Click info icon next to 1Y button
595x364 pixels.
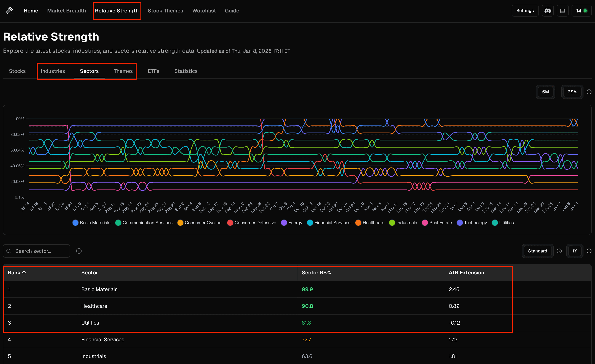click(589, 251)
